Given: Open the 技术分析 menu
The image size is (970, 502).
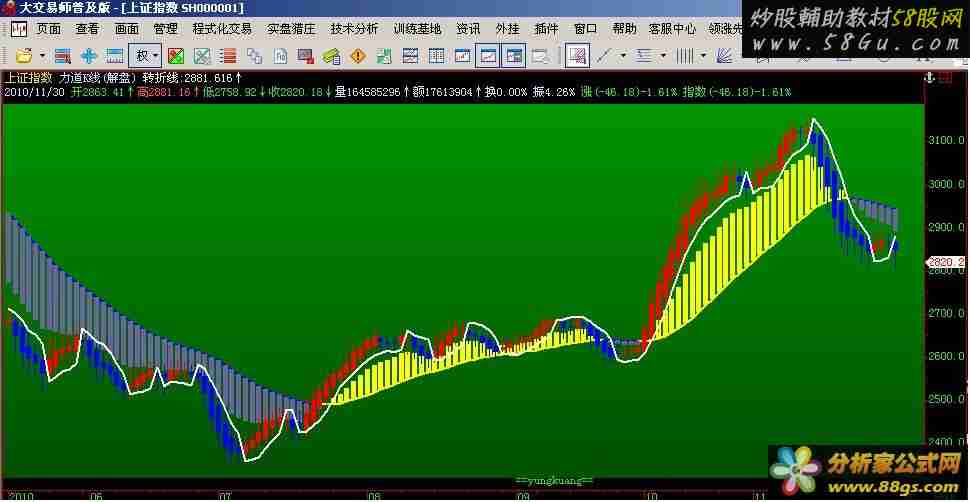Looking at the screenshot, I should [x=354, y=29].
